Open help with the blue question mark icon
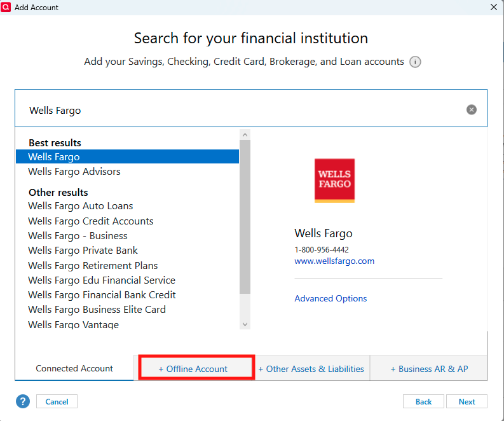This screenshot has height=421, width=504. [x=23, y=401]
